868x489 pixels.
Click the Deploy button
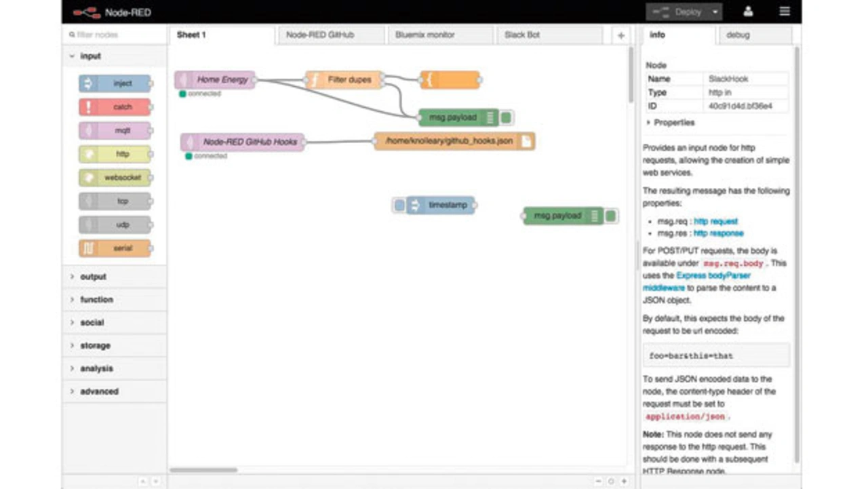click(677, 12)
